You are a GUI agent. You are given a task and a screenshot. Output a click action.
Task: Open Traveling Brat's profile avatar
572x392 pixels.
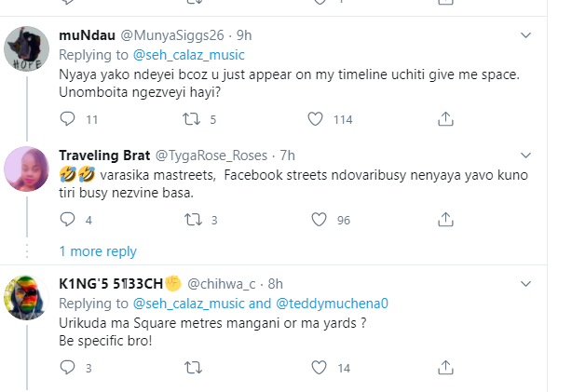tap(25, 168)
